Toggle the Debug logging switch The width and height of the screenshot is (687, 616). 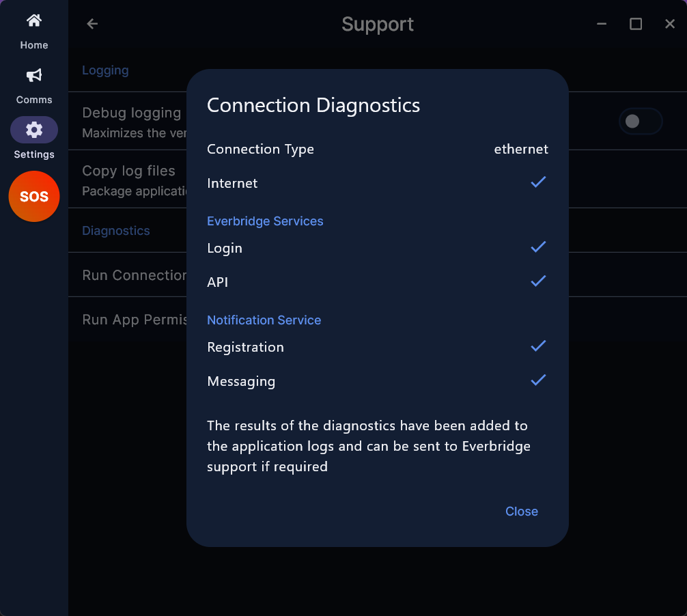click(x=640, y=122)
